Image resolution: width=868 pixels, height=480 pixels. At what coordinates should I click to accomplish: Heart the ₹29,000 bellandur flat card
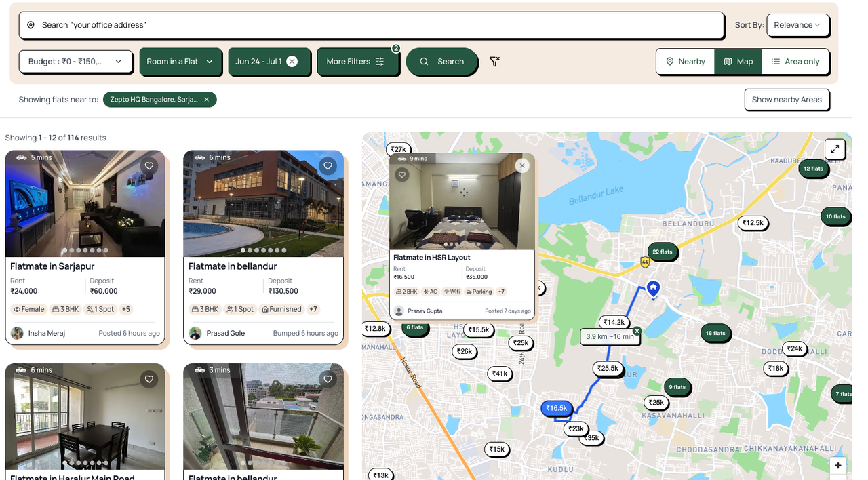point(328,166)
